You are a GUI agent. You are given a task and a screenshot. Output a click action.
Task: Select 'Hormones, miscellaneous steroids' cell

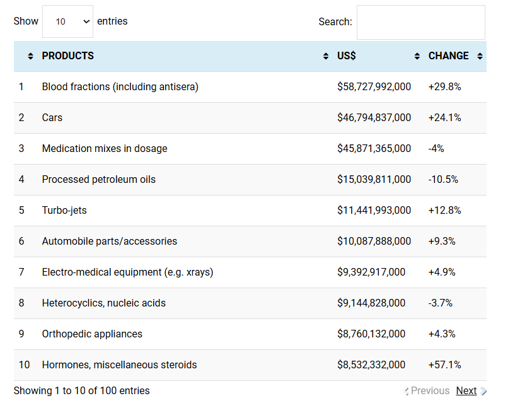point(119,365)
